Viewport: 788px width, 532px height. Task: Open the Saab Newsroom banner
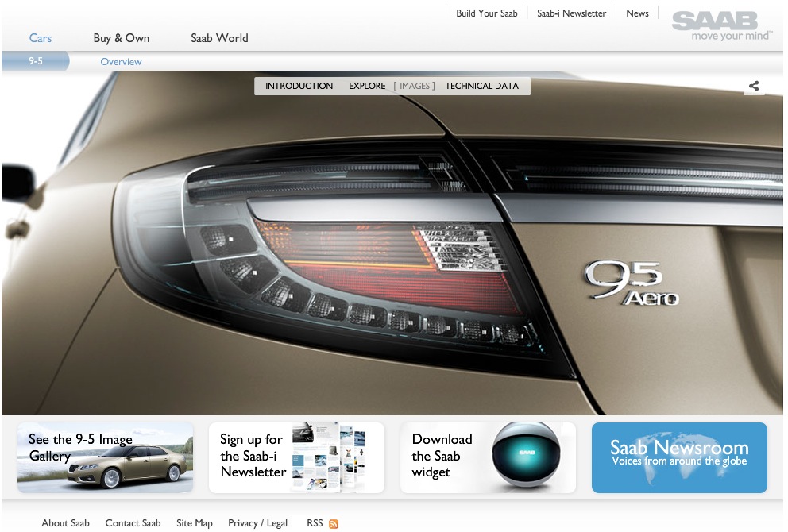(679, 457)
